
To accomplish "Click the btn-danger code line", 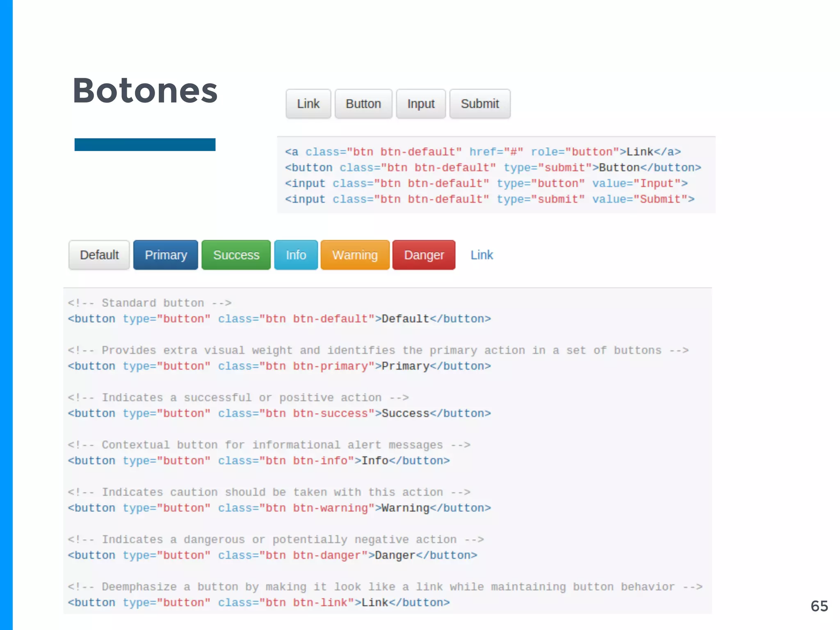I will [x=273, y=555].
